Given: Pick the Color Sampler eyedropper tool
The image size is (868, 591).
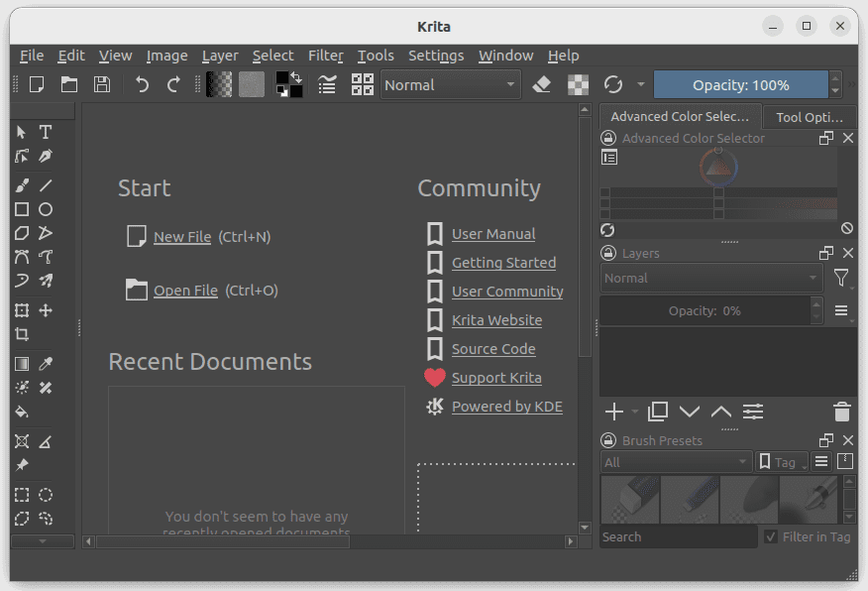Looking at the screenshot, I should click(x=46, y=364).
